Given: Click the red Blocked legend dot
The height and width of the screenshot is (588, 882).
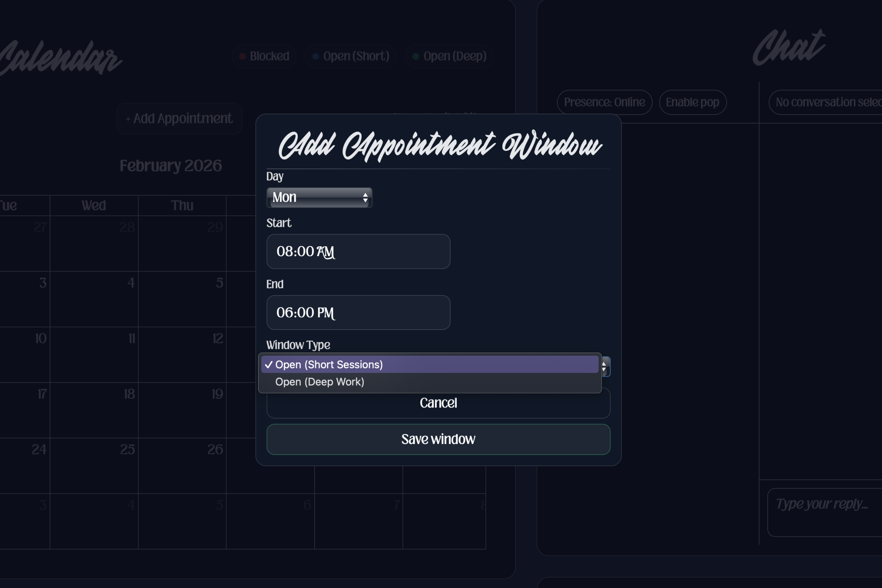Looking at the screenshot, I should [x=243, y=56].
